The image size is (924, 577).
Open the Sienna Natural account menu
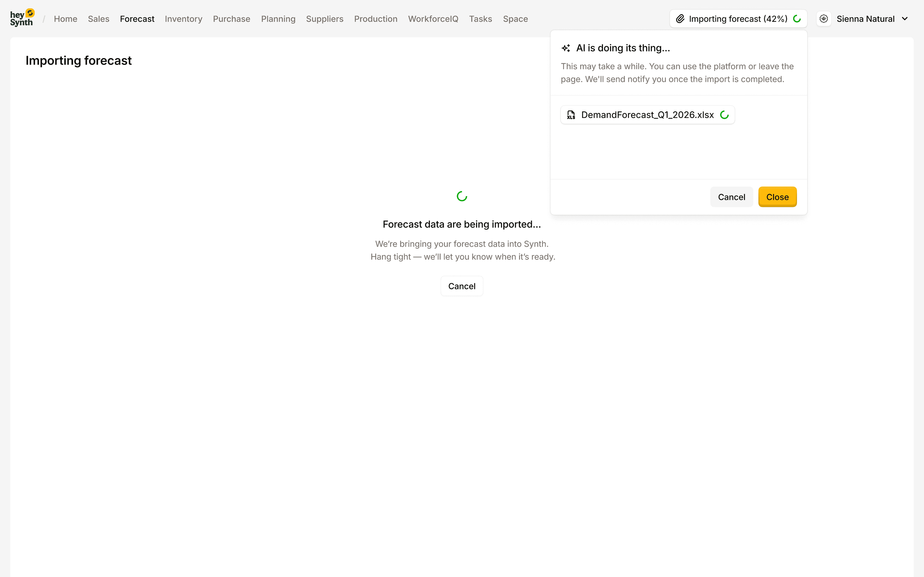pos(865,19)
